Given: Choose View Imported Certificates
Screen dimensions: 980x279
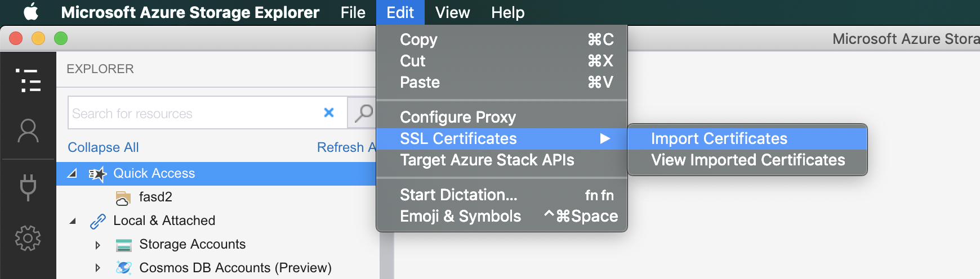Looking at the screenshot, I should [x=747, y=160].
